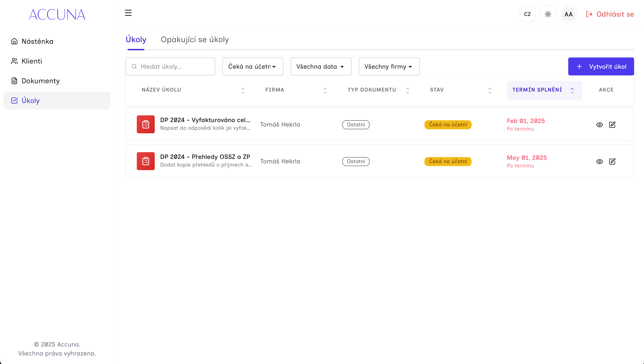Edit the Přehledy OSSZ a ZP task
The width and height of the screenshot is (644, 364).
[612, 161]
